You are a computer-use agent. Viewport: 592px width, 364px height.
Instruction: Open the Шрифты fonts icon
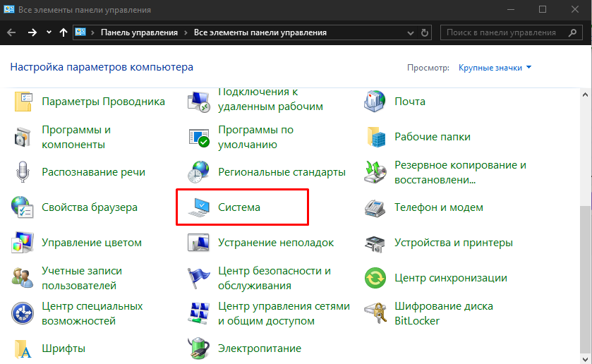(23, 348)
